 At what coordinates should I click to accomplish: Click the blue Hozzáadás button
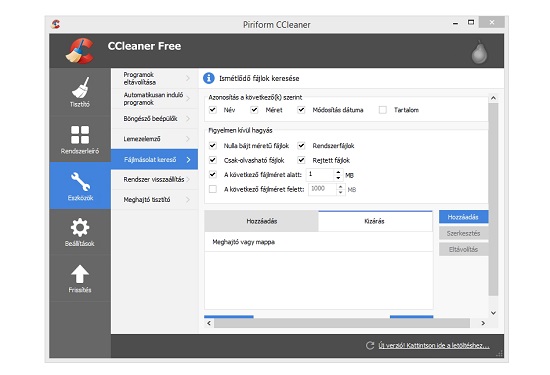pos(463,217)
